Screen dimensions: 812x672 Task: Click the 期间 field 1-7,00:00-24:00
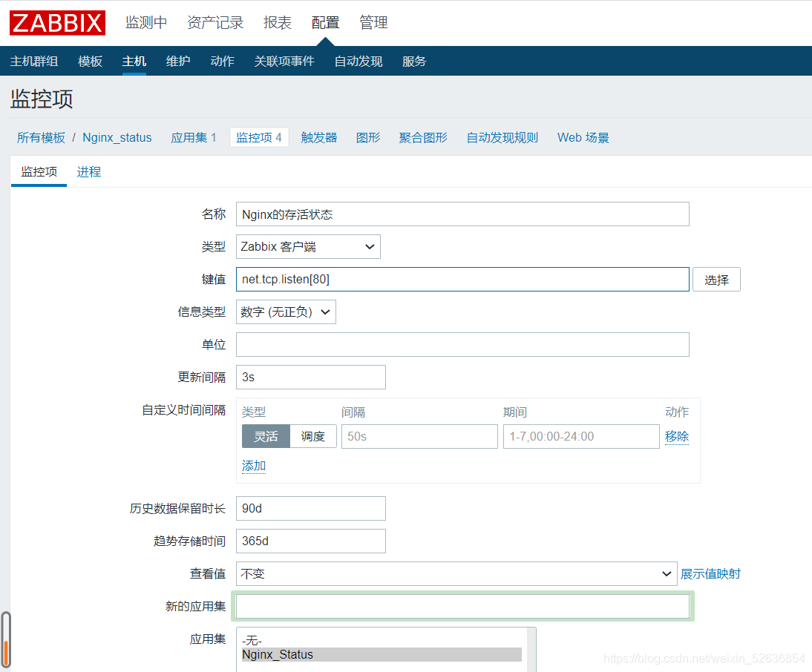tap(581, 437)
